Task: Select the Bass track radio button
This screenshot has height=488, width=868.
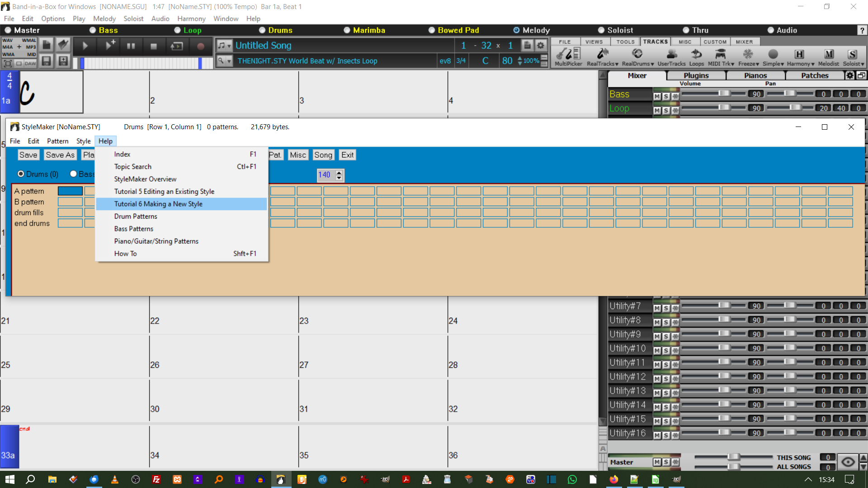Action: point(93,30)
